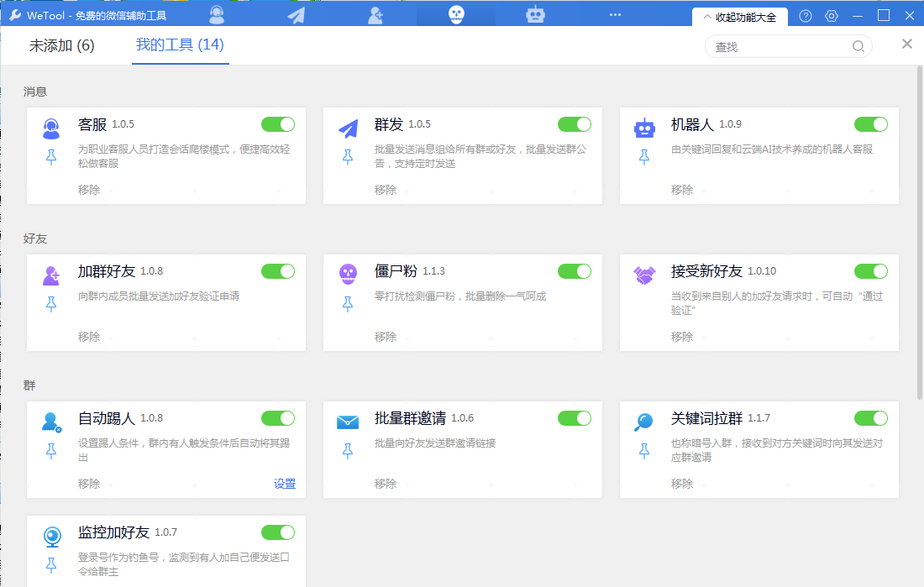Remove the 客服 tool via 移除

coord(89,190)
